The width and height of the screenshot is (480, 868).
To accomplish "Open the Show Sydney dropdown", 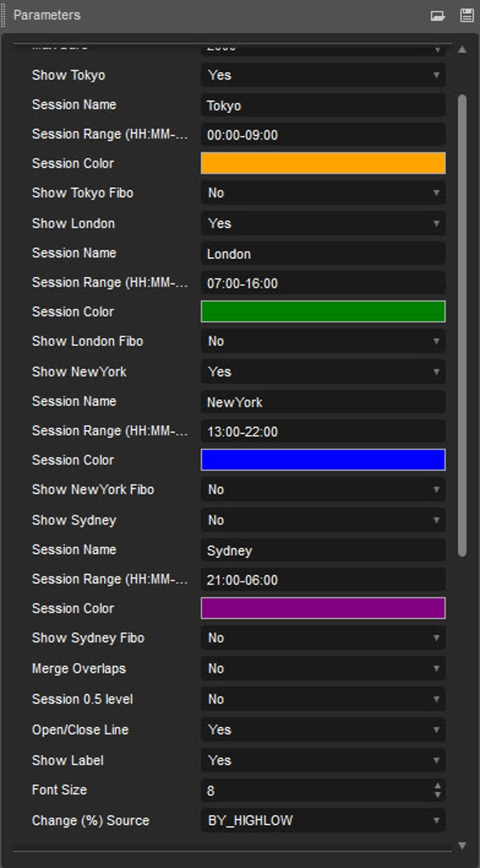I will pyautogui.click(x=323, y=520).
